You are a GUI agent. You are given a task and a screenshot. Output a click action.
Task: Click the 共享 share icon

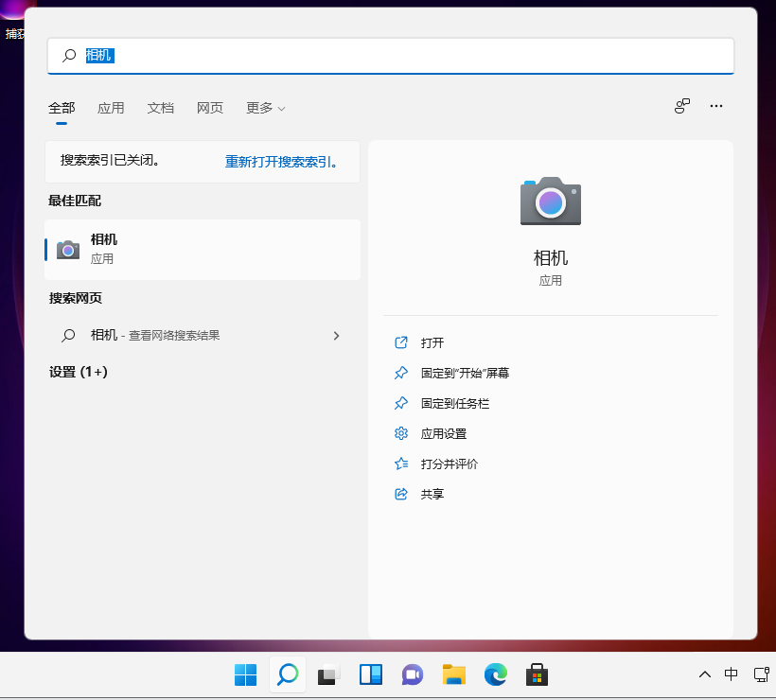tap(401, 493)
